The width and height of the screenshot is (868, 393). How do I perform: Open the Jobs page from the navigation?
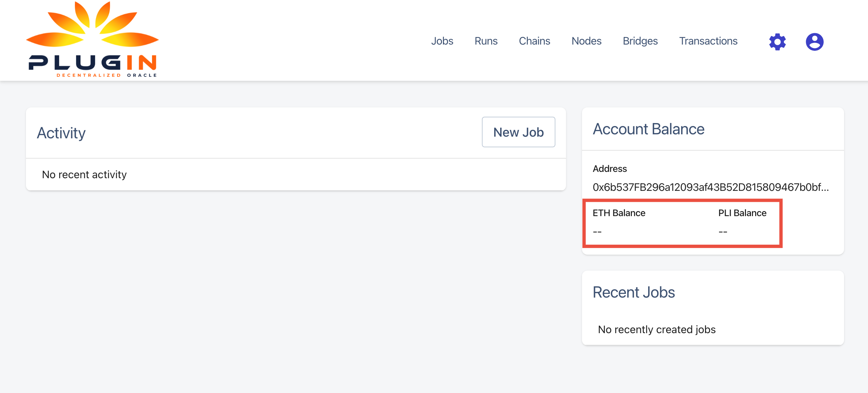tap(442, 41)
